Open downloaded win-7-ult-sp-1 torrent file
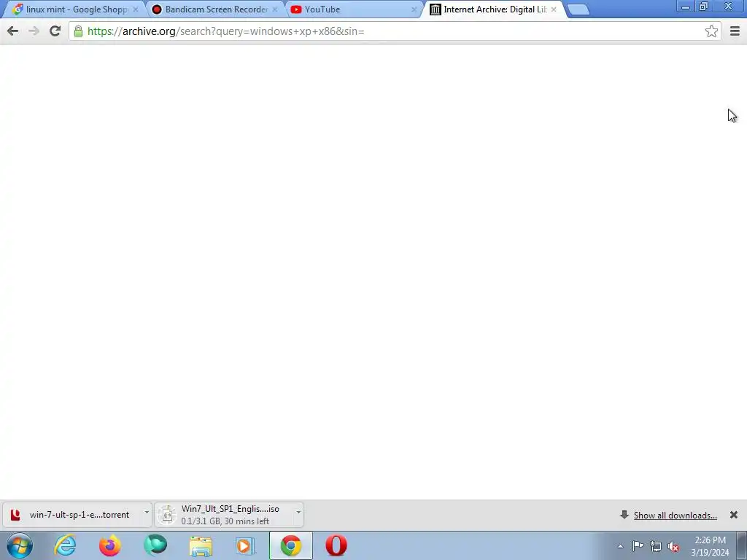 coord(71,515)
